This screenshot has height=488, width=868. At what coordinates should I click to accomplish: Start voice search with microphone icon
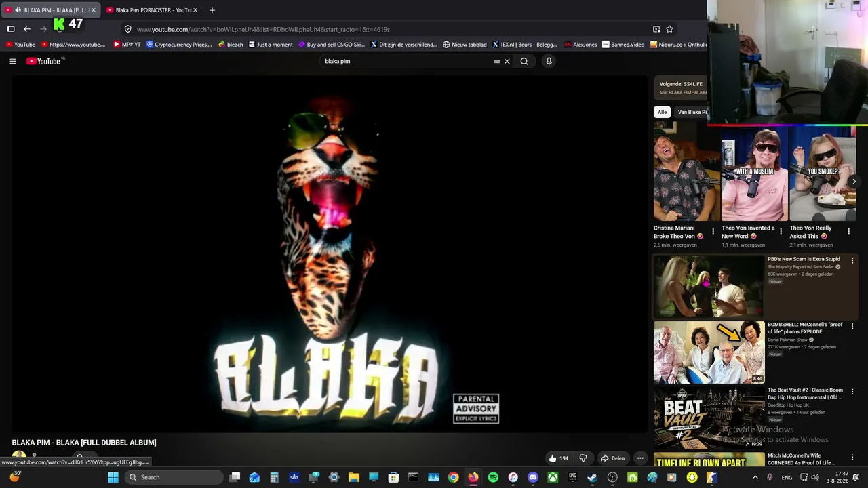tap(549, 61)
